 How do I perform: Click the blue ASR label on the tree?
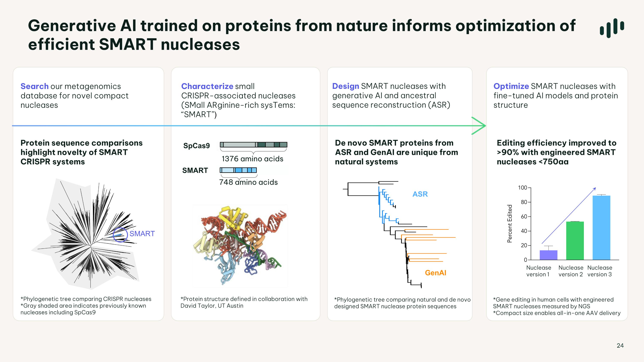tap(420, 194)
